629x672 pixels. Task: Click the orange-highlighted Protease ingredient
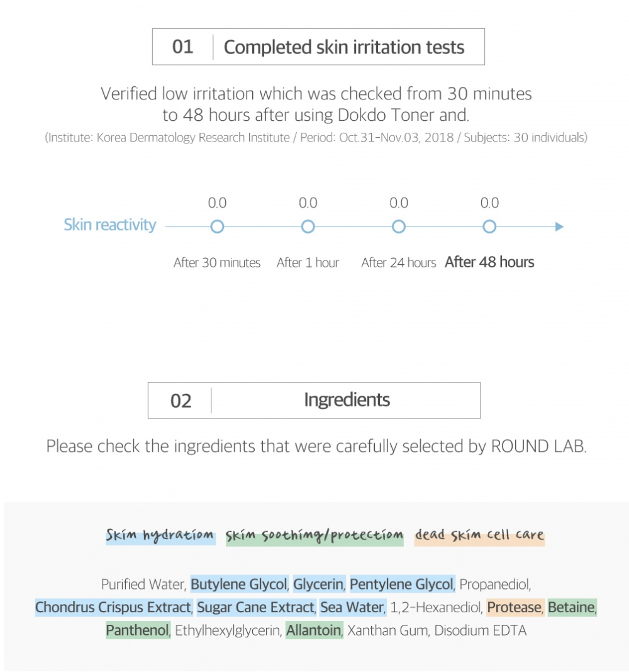pos(514,608)
